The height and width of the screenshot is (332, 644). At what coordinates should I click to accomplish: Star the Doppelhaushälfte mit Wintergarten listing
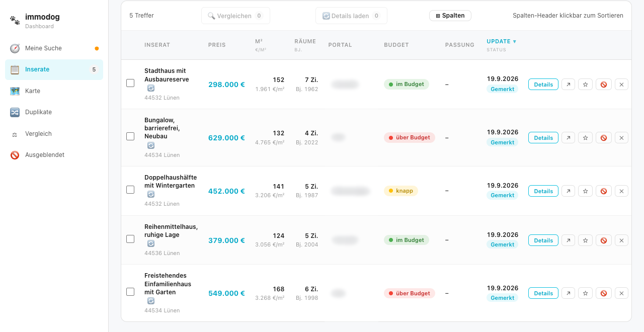pos(585,191)
